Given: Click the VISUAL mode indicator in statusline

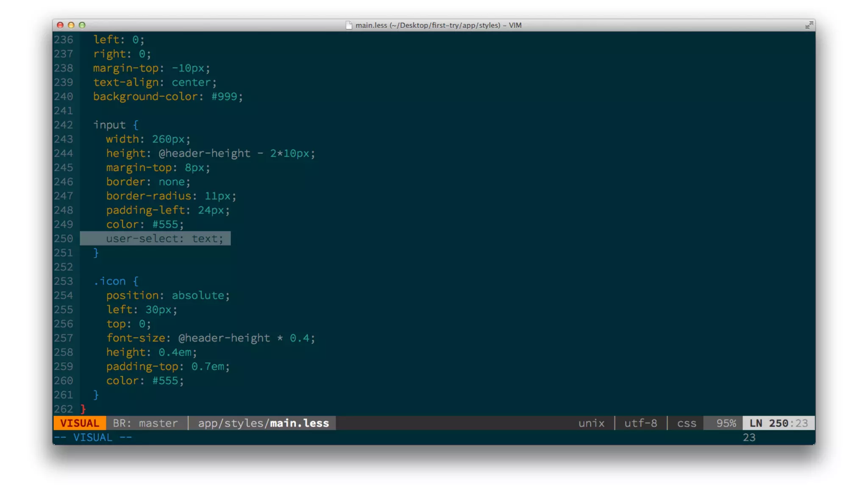Looking at the screenshot, I should point(79,423).
